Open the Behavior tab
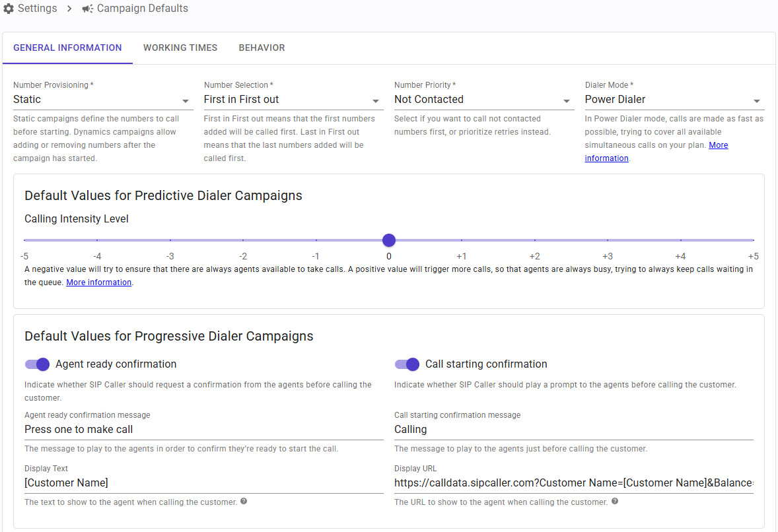 [x=262, y=48]
